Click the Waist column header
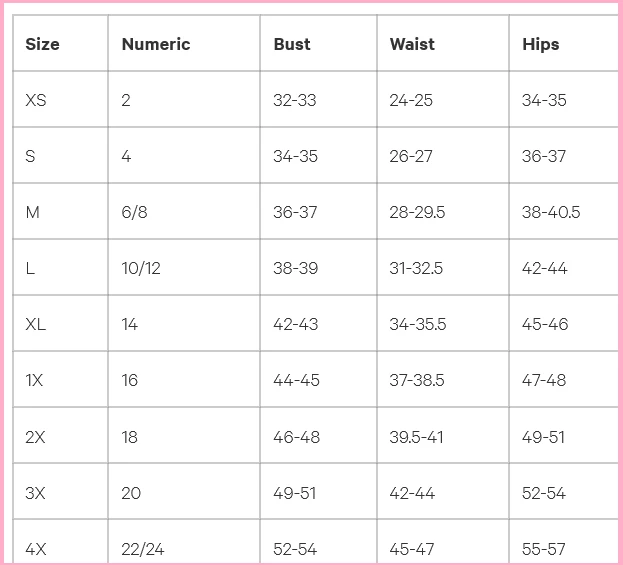The width and height of the screenshot is (623, 565). [x=412, y=44]
